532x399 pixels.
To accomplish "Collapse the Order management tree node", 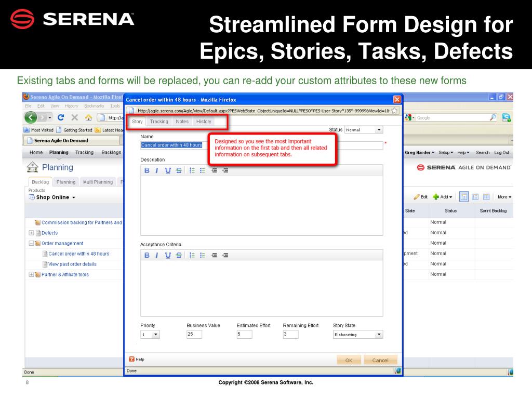I will click(31, 243).
